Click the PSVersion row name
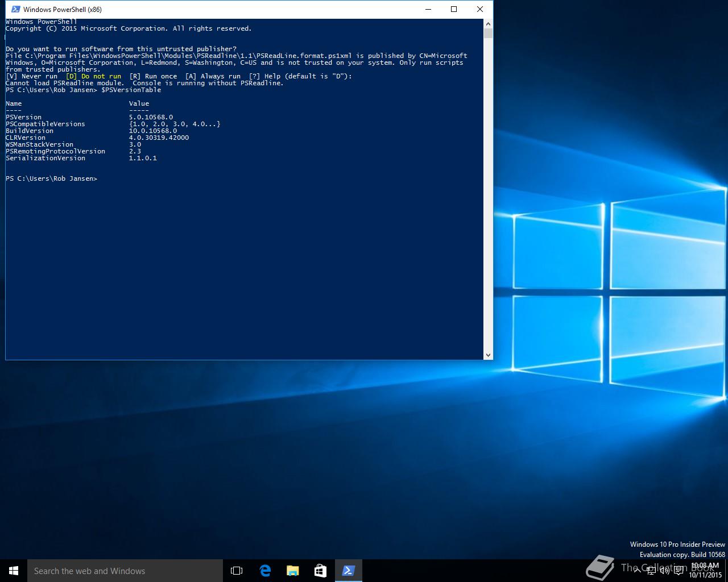 (23, 117)
